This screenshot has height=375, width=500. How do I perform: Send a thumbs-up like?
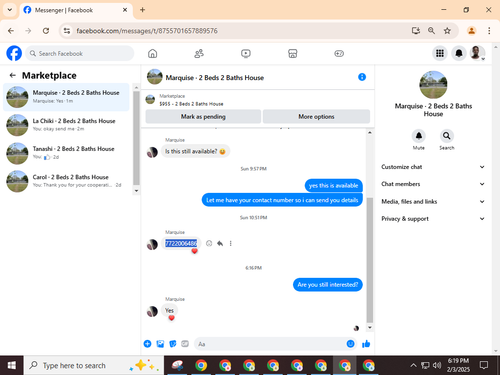point(366,344)
